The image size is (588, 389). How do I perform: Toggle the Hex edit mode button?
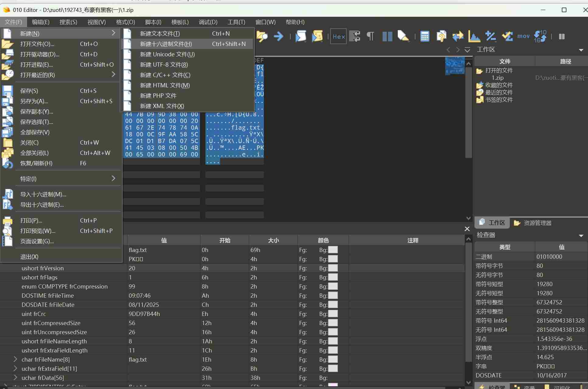click(x=338, y=36)
